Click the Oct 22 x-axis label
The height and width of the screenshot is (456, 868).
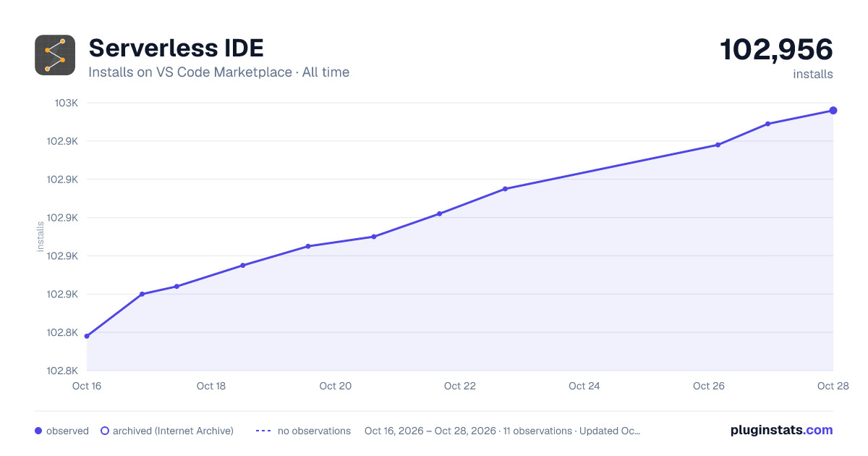coord(460,386)
